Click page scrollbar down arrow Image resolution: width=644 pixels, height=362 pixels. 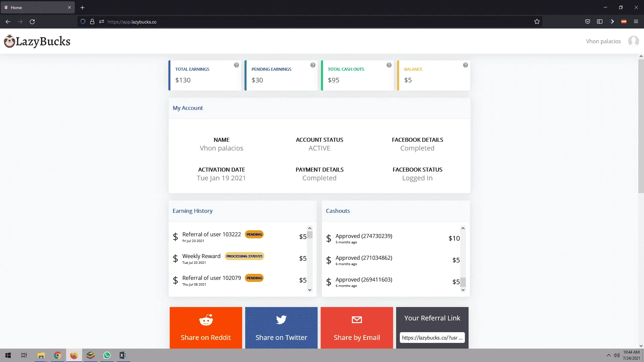click(x=641, y=346)
